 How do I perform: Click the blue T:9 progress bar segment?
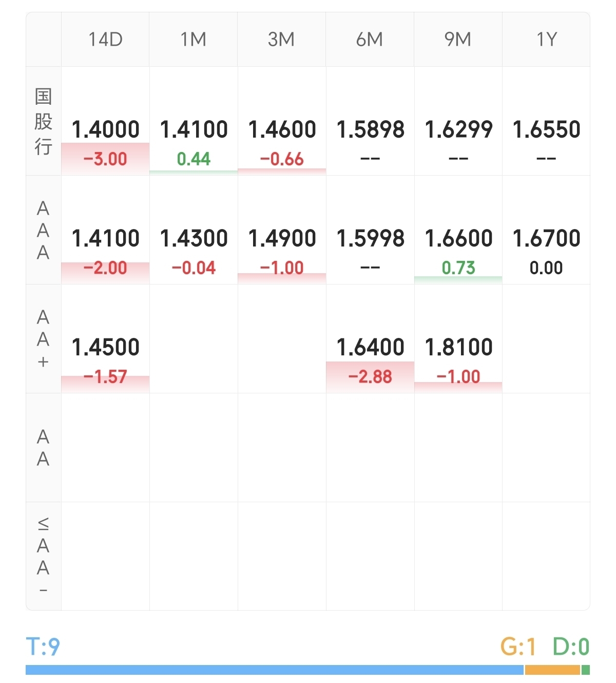point(274,670)
